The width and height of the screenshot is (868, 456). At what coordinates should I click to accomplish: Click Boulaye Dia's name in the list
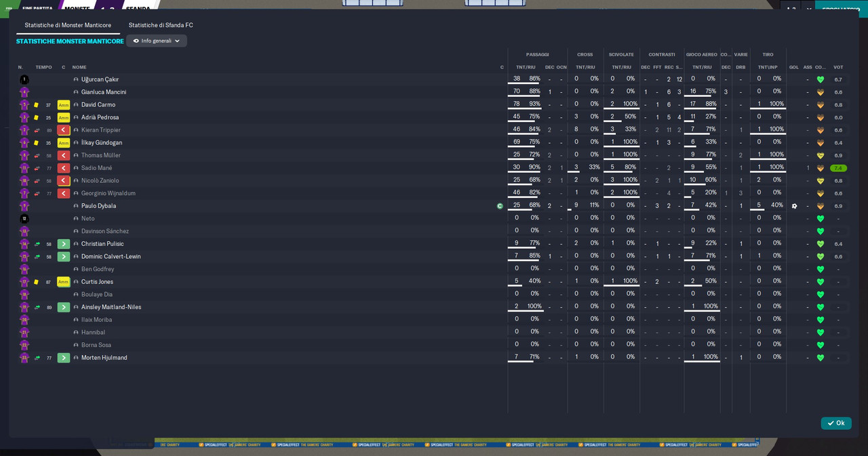click(x=97, y=295)
